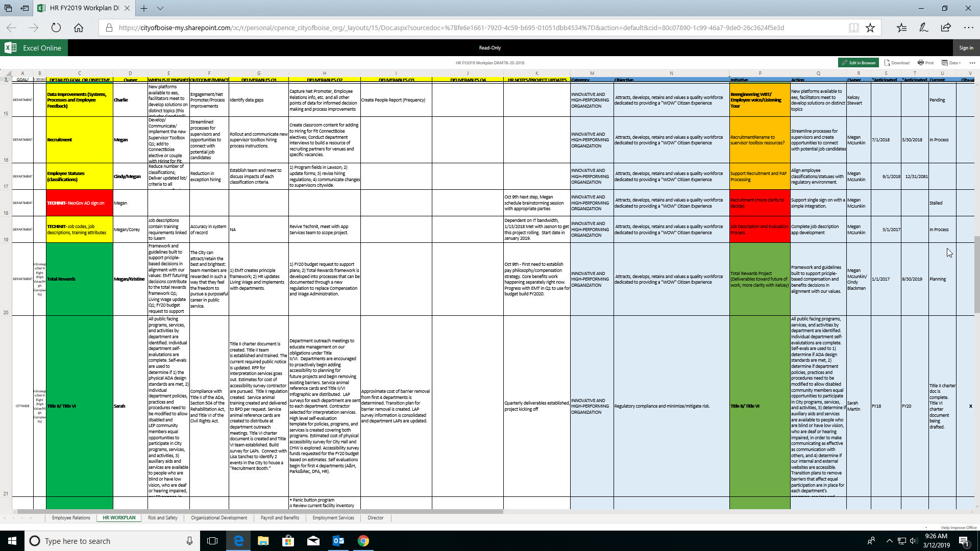Screen dimensions: 980x551
Task: Click the sharepoint URL address bar
Action: pos(451,28)
